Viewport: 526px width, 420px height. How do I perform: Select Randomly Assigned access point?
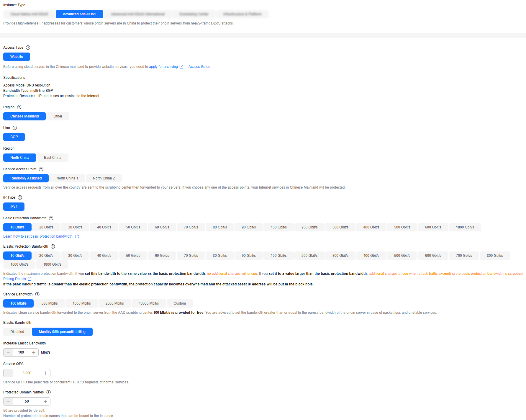click(x=26, y=178)
